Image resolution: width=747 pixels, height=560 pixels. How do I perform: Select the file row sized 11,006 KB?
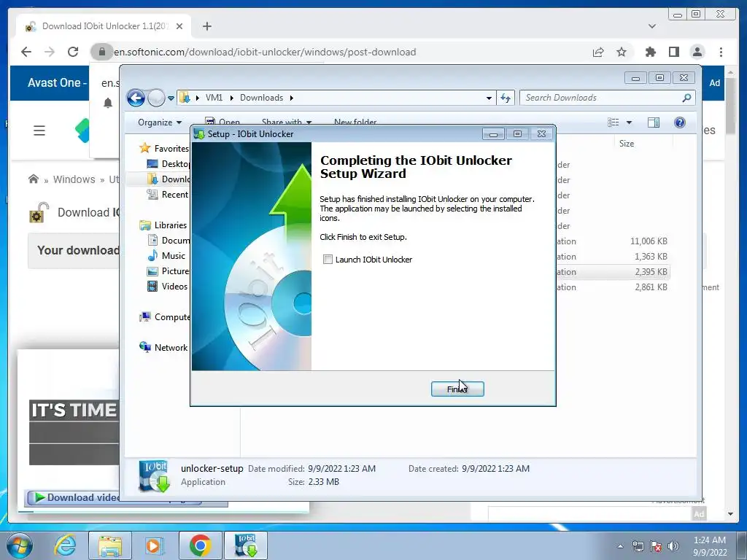pyautogui.click(x=612, y=241)
